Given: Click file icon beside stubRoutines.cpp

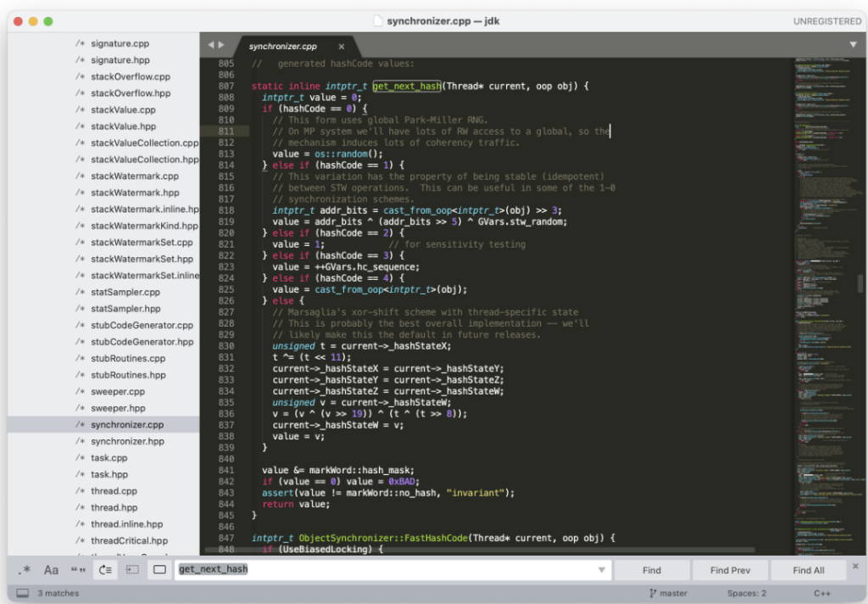Looking at the screenshot, I should click(x=81, y=359).
